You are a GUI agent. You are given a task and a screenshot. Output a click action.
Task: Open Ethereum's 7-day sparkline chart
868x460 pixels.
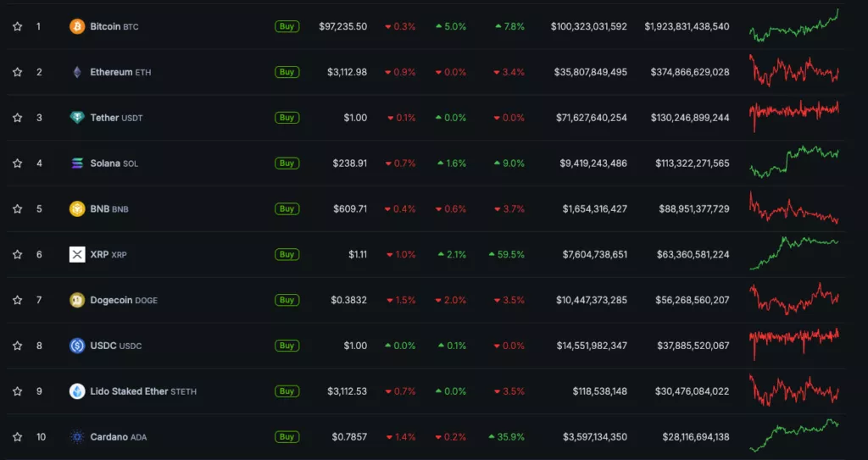coord(793,70)
